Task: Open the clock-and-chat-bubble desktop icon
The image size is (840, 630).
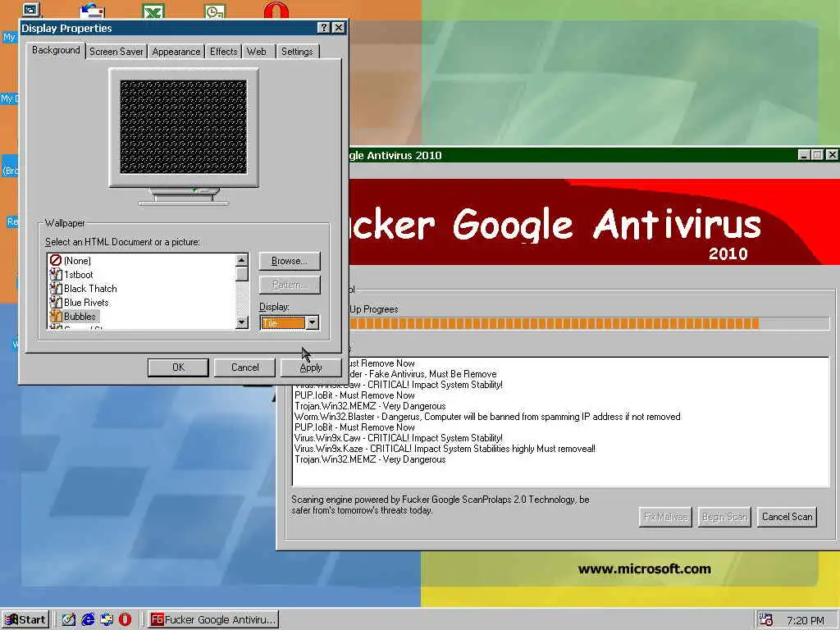Action: [215, 11]
